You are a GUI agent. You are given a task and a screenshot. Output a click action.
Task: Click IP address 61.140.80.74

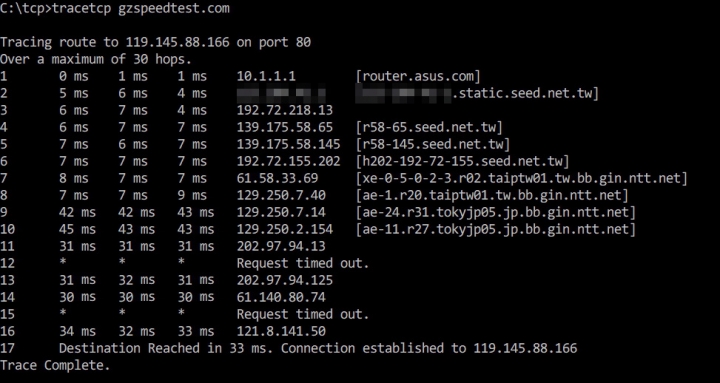coord(281,297)
